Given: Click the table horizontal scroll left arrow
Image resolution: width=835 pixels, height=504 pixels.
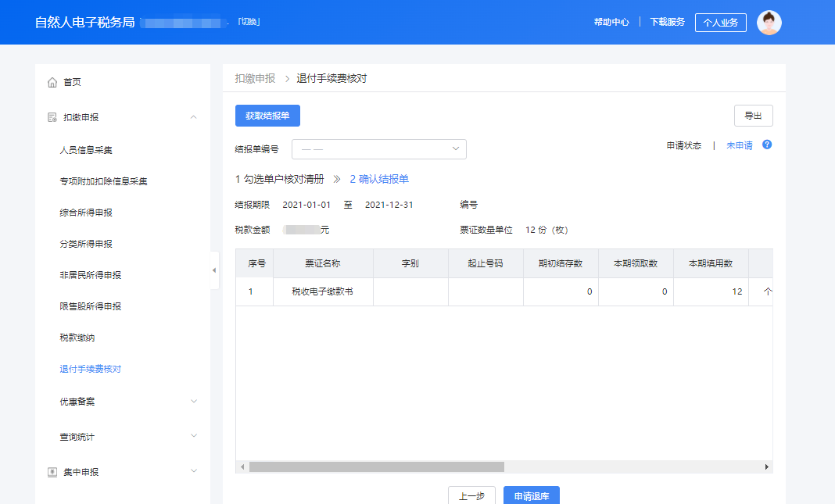Looking at the screenshot, I should tap(242, 466).
